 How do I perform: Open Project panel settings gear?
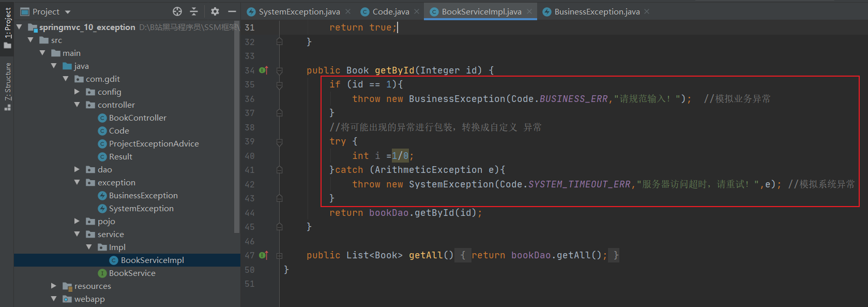tap(215, 11)
